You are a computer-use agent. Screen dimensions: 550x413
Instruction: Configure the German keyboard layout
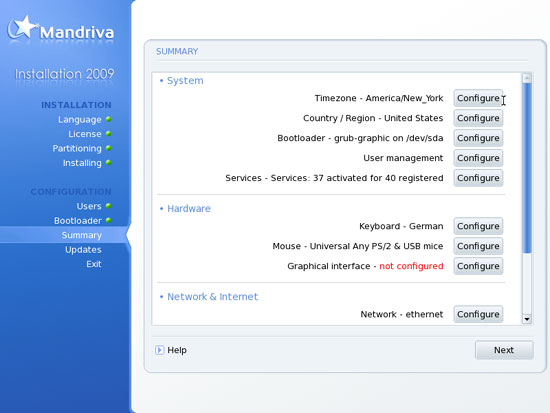click(x=478, y=226)
